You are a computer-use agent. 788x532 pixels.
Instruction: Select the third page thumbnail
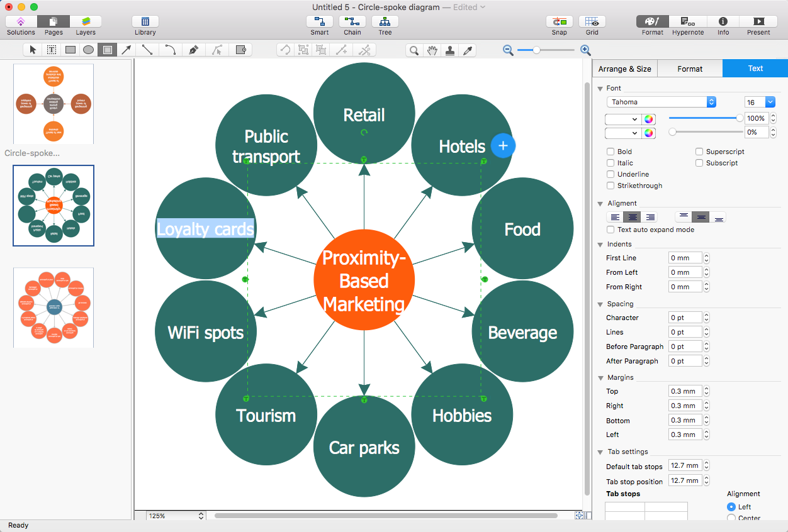(53, 308)
